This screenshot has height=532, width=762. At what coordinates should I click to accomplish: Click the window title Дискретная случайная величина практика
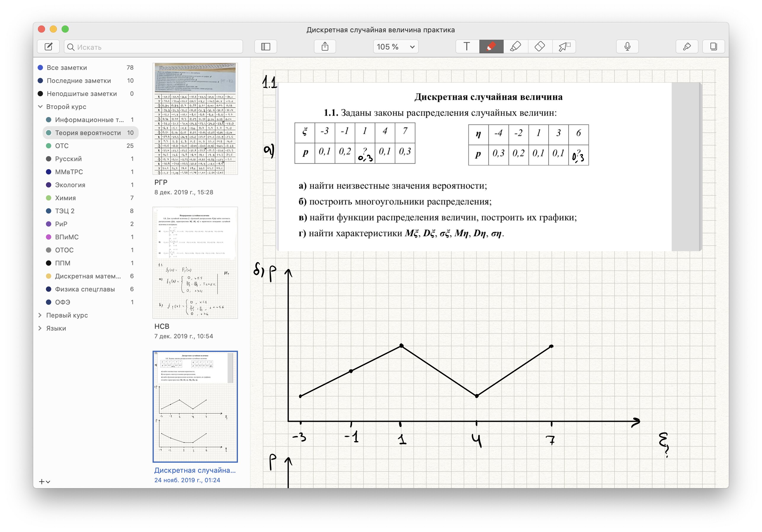(x=381, y=30)
